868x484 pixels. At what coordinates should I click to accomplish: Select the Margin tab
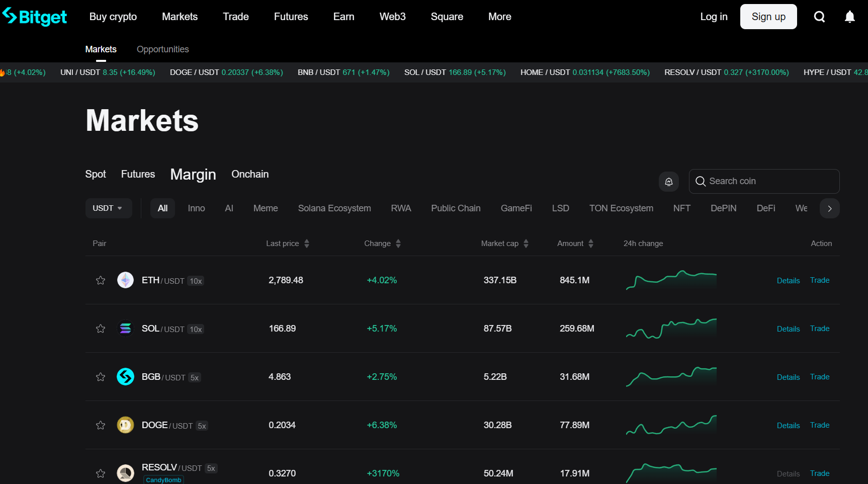tap(193, 174)
